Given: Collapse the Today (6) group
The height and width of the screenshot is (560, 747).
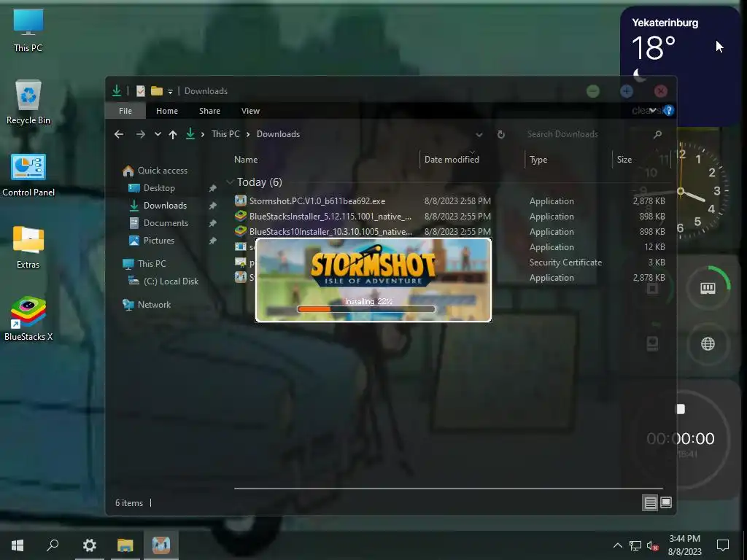Looking at the screenshot, I should [230, 182].
